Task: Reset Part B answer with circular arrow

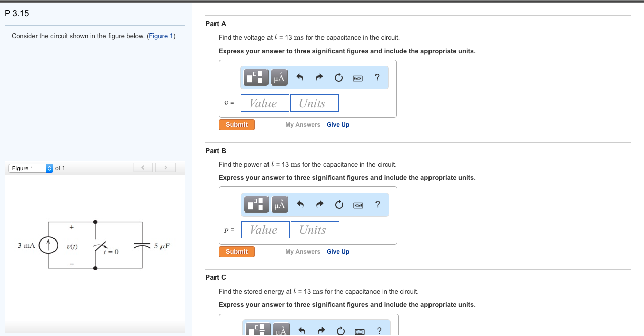Action: point(339,204)
